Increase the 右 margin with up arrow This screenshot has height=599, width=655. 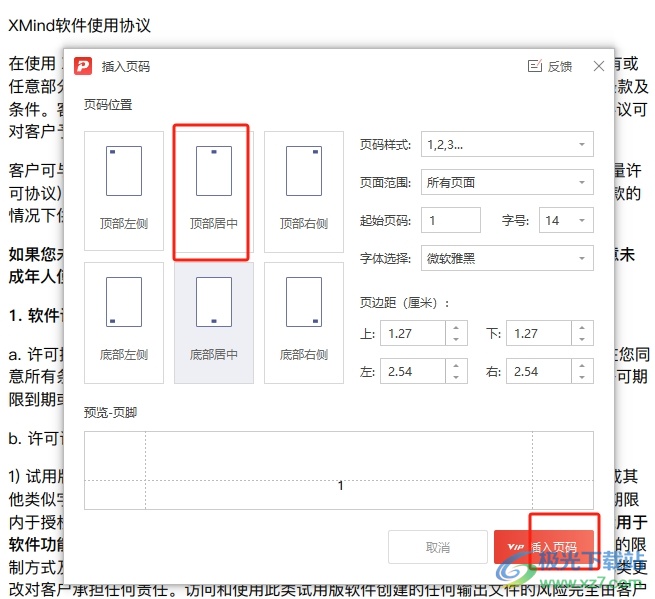[x=582, y=365]
